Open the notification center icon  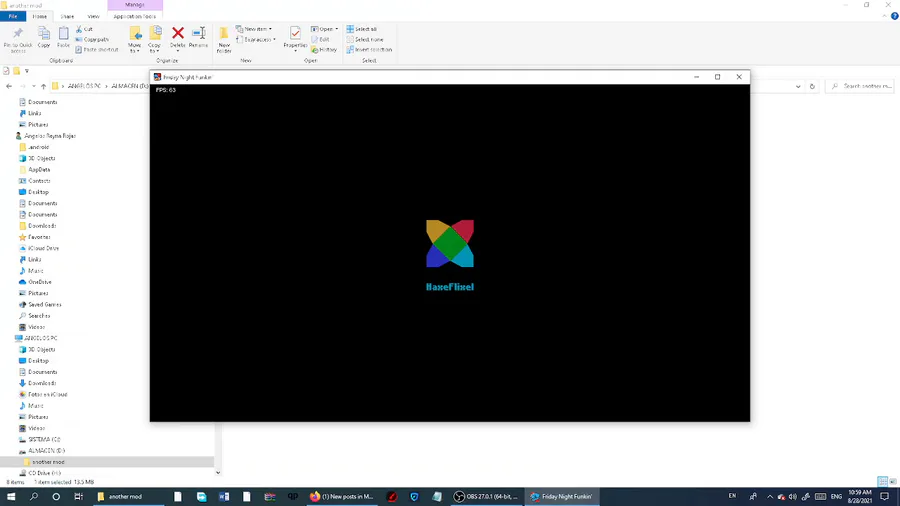885,497
